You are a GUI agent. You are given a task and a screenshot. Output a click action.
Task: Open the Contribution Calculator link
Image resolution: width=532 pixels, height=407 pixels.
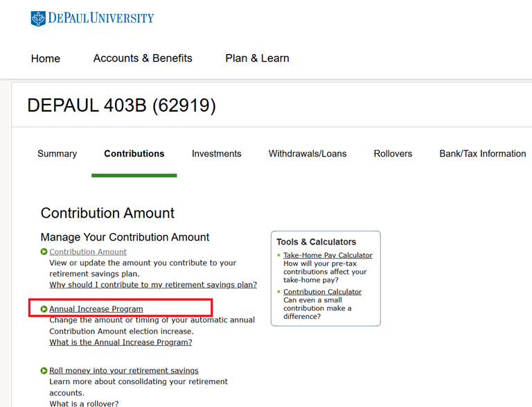(322, 292)
